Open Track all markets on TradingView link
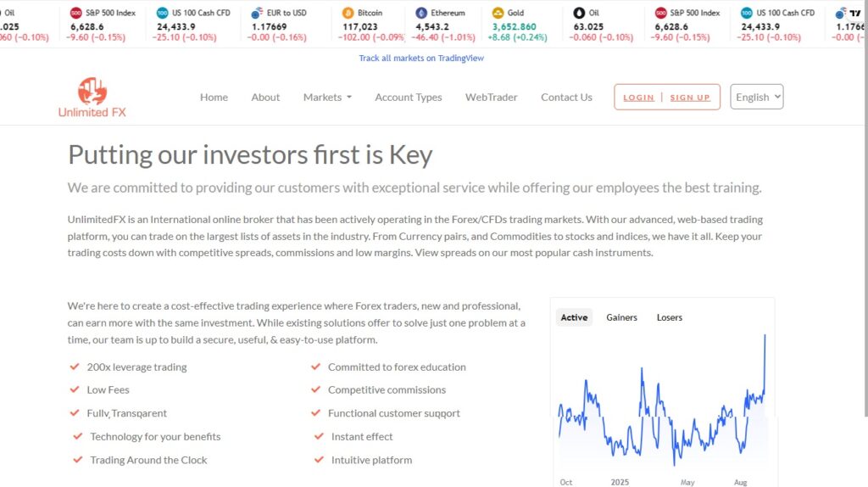 [x=421, y=59]
